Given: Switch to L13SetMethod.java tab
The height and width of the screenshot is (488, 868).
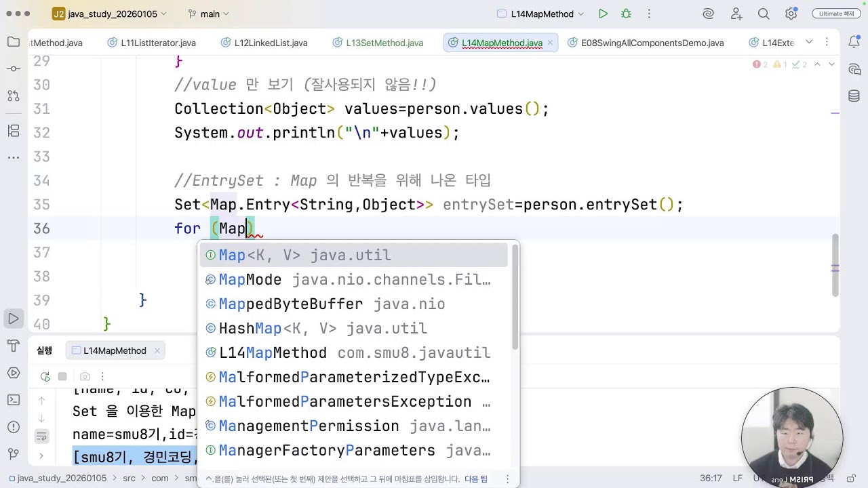Looking at the screenshot, I should coord(378,43).
